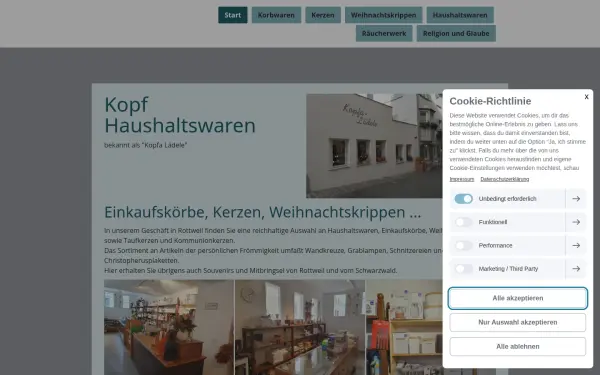Close the Cookie-Richtlinie dialog with X
This screenshot has width=600, height=375.
pos(586,97)
